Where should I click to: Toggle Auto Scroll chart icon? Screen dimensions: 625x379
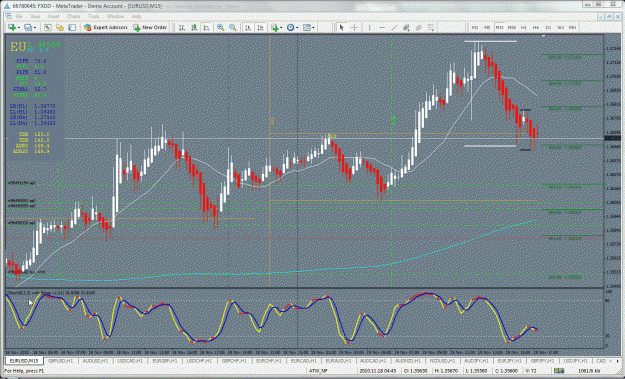tap(248, 27)
